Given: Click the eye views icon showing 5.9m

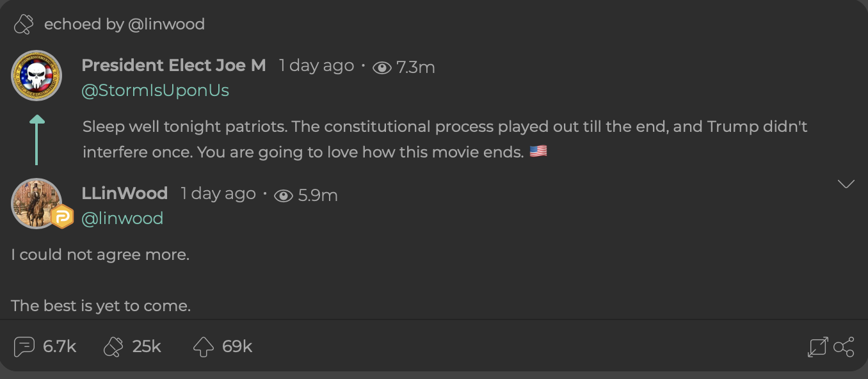Looking at the screenshot, I should click(x=284, y=195).
